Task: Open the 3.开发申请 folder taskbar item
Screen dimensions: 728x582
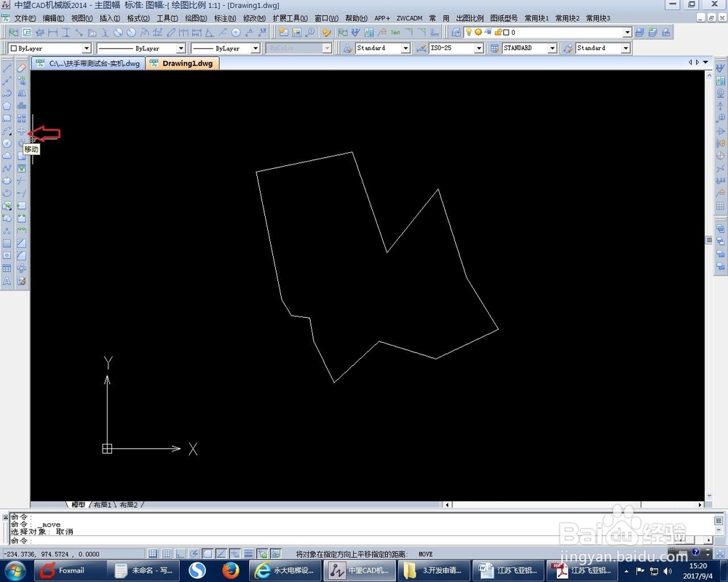Action: (x=433, y=570)
